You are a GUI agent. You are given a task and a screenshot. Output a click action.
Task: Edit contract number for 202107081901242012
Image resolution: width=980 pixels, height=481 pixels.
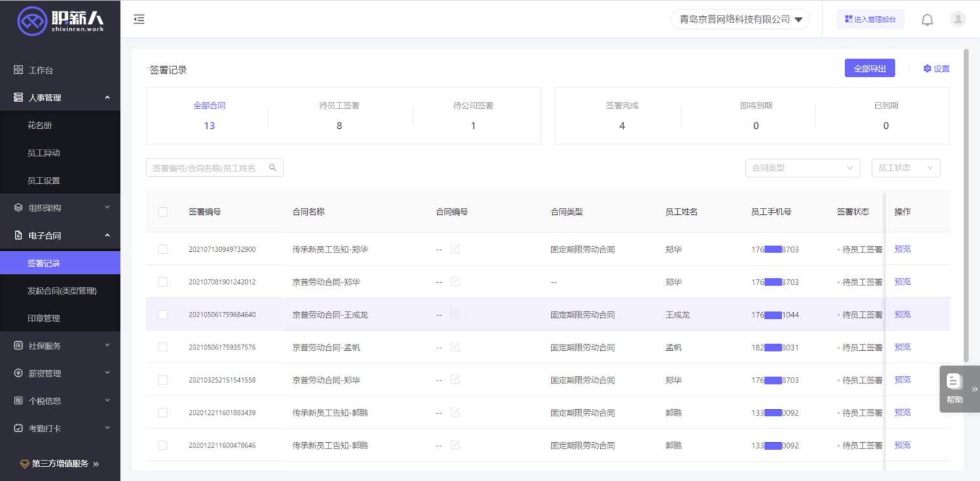click(x=455, y=282)
